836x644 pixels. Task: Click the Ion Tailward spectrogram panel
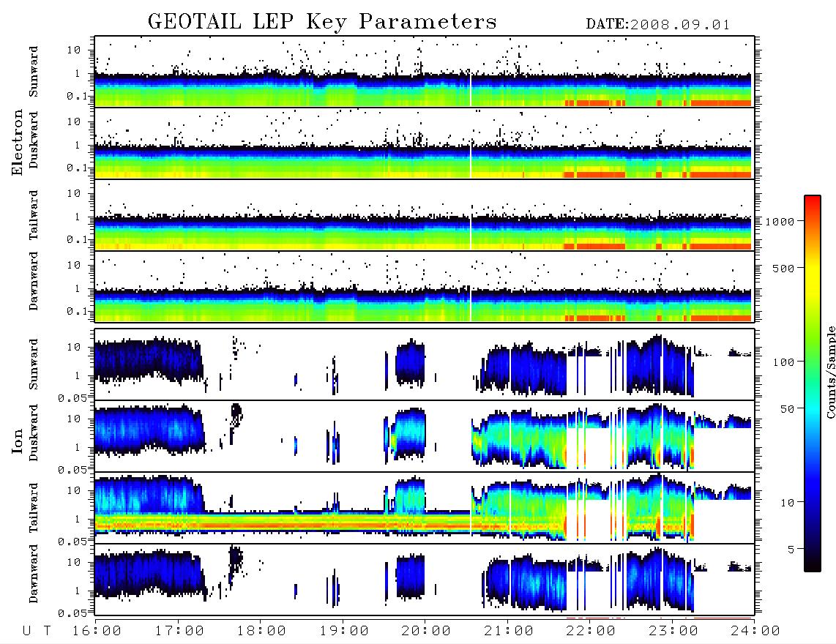425,508
